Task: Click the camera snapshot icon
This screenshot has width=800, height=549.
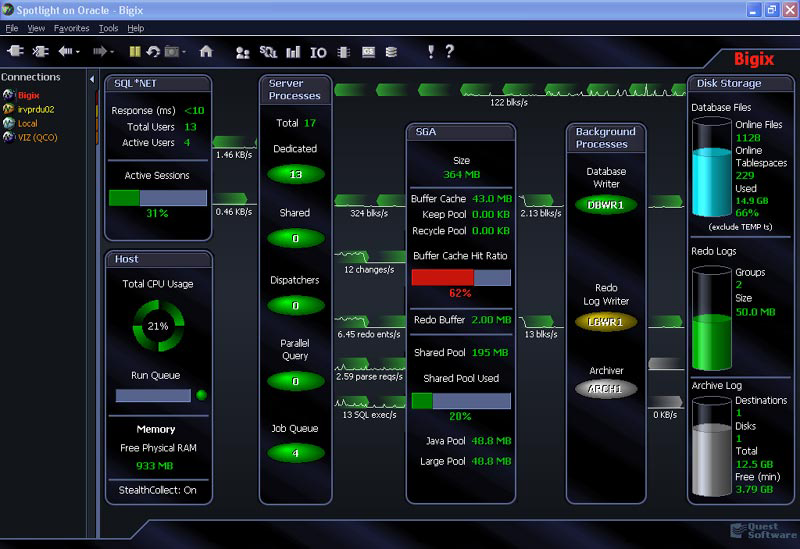Action: (x=172, y=51)
